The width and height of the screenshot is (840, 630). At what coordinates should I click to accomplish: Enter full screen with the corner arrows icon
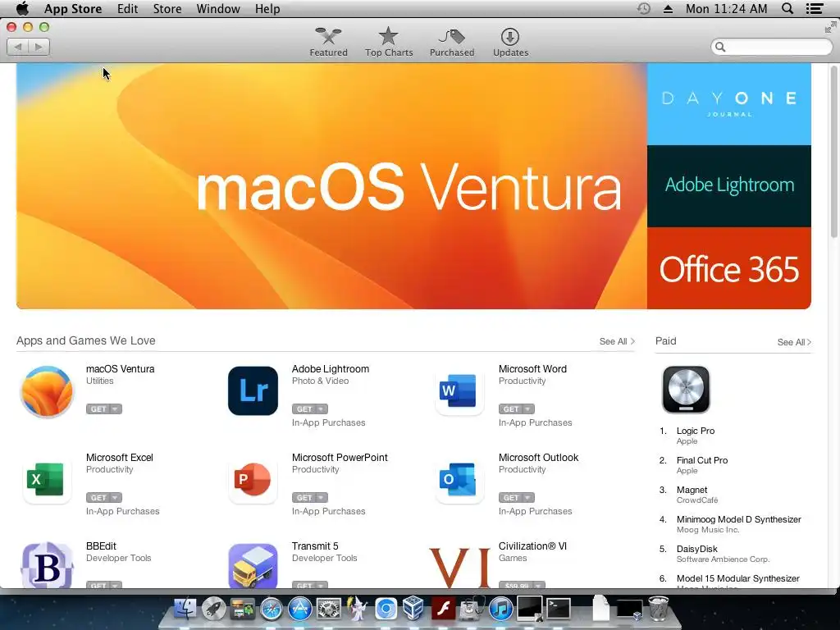[830, 27]
